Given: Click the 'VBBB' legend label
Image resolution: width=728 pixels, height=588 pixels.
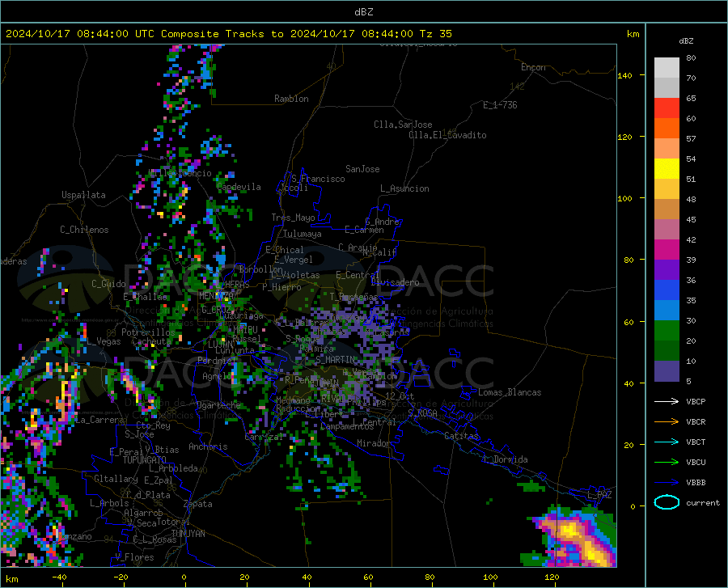Looking at the screenshot, I should [x=696, y=483].
